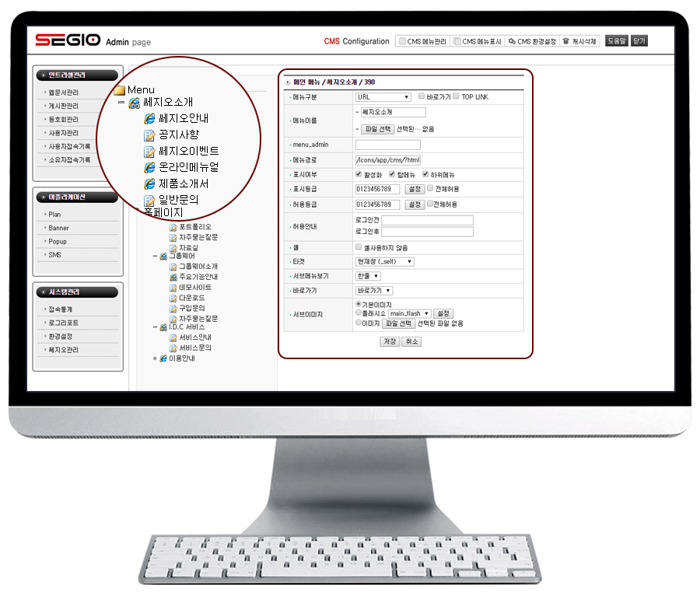Click the I.D.C 서비스 folder icon
700x594 pixels.
coord(163,327)
